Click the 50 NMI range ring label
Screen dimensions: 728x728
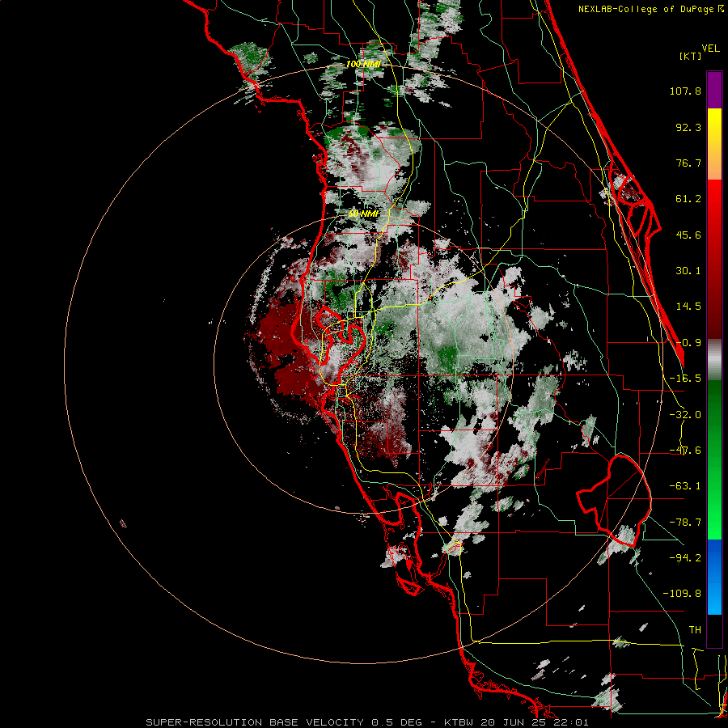(x=363, y=214)
